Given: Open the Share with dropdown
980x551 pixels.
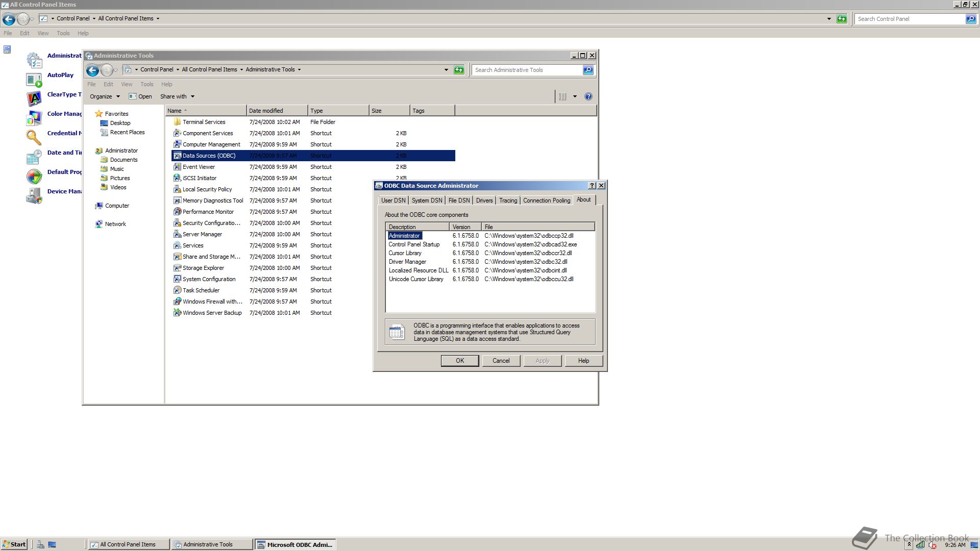Looking at the screenshot, I should click(x=177, y=96).
